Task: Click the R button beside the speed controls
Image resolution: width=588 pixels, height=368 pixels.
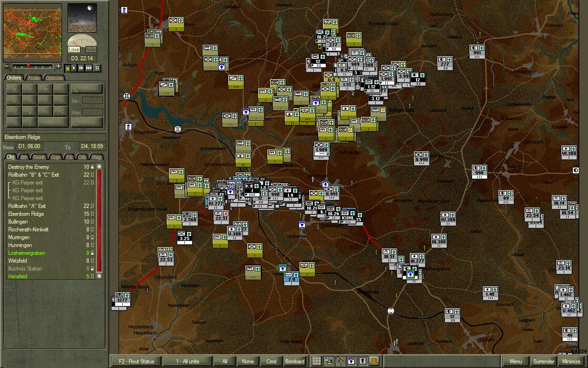Action: click(97, 68)
